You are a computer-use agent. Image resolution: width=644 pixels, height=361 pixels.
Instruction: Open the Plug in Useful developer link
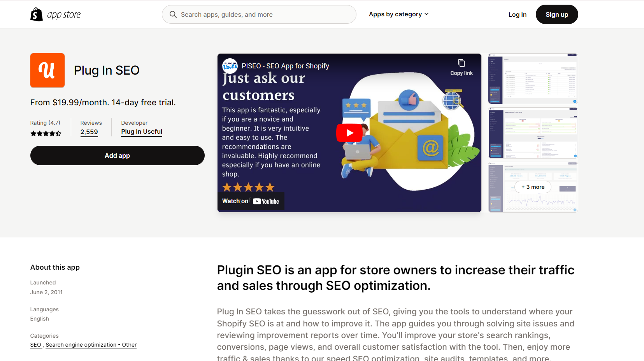(142, 132)
